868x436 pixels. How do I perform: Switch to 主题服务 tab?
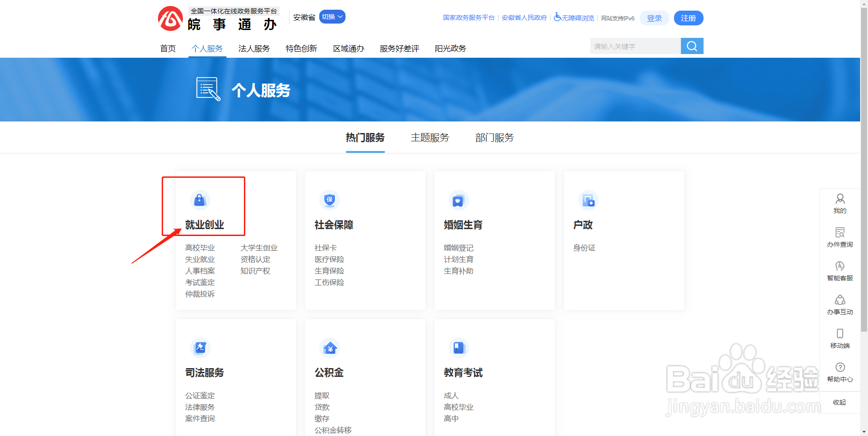coord(430,138)
